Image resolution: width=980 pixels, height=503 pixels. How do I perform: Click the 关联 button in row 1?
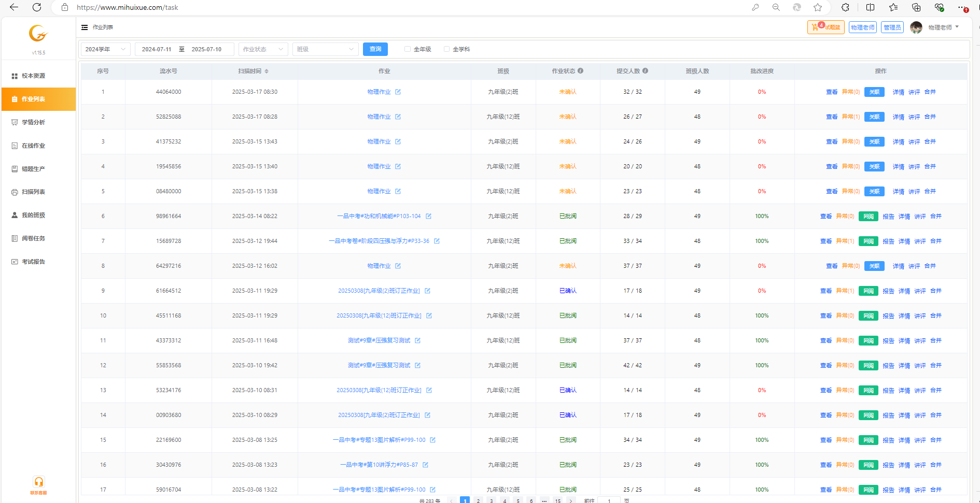click(874, 92)
